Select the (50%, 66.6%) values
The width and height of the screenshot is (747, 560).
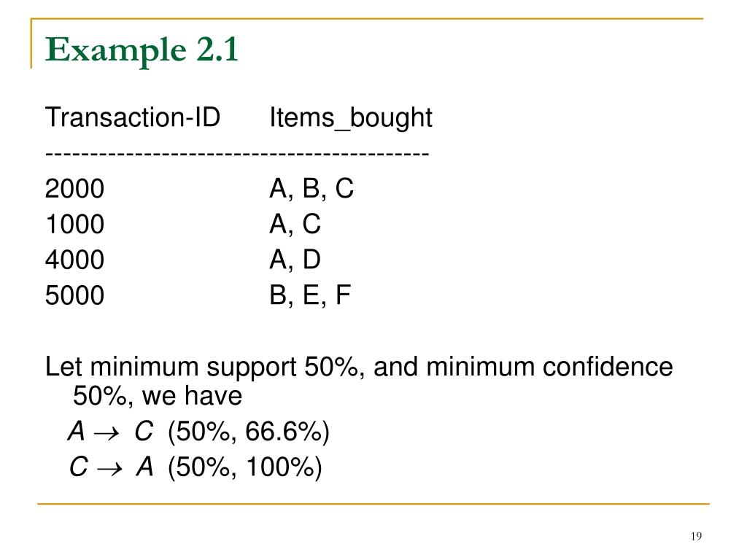(x=248, y=432)
